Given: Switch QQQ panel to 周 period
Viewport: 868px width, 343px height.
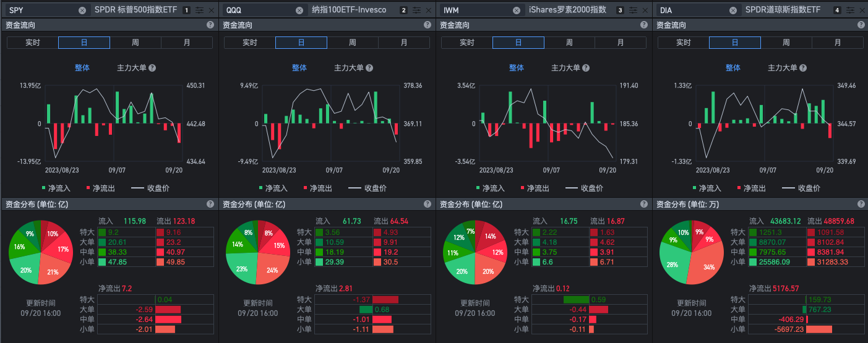Looking at the screenshot, I should tap(352, 43).
